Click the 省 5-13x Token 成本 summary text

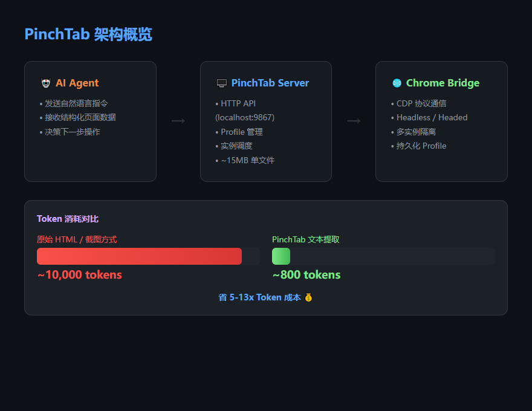[259, 297]
